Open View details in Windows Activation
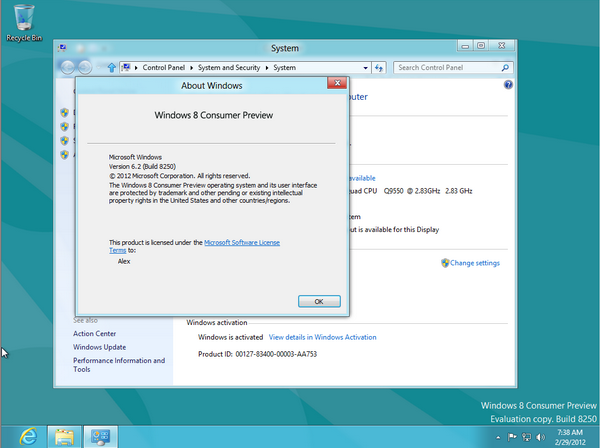 [x=322, y=338]
